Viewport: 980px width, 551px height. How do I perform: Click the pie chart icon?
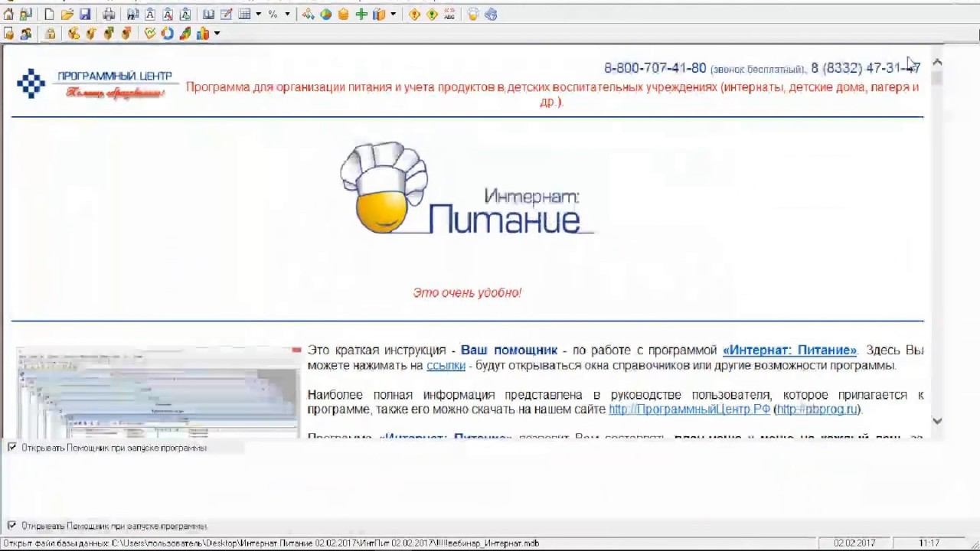[x=325, y=15]
